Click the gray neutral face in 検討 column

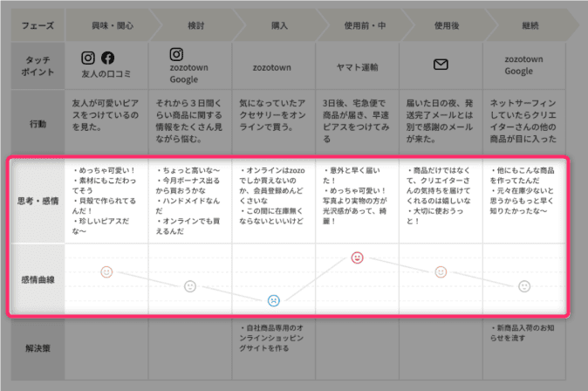tap(189, 286)
